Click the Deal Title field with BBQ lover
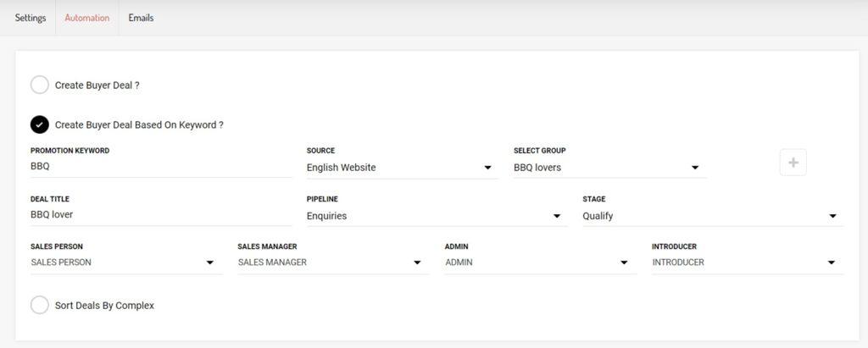 (x=159, y=215)
